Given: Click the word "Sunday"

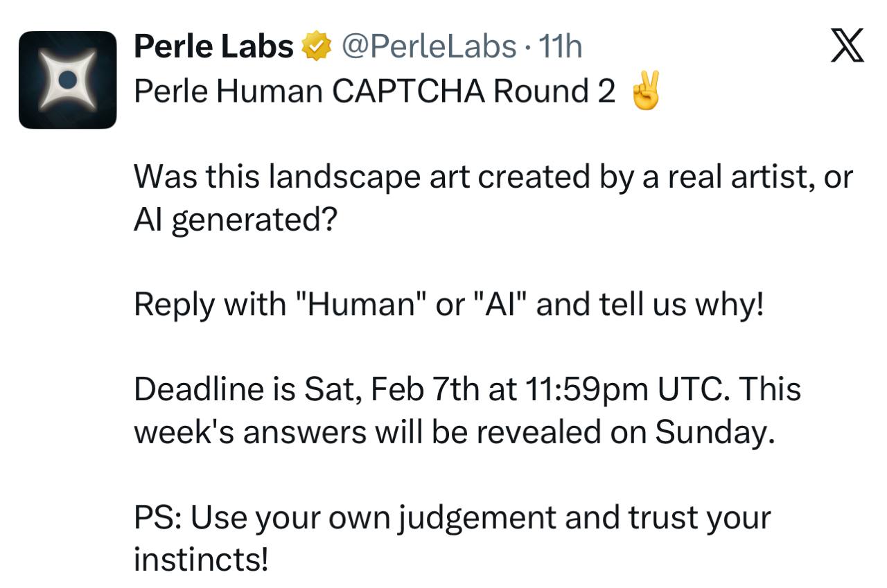Looking at the screenshot, I should click(714, 433).
